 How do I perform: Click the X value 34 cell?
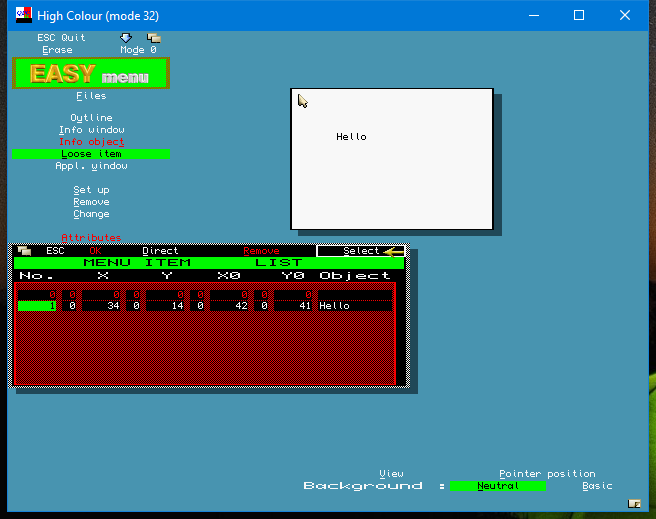click(x=101, y=306)
